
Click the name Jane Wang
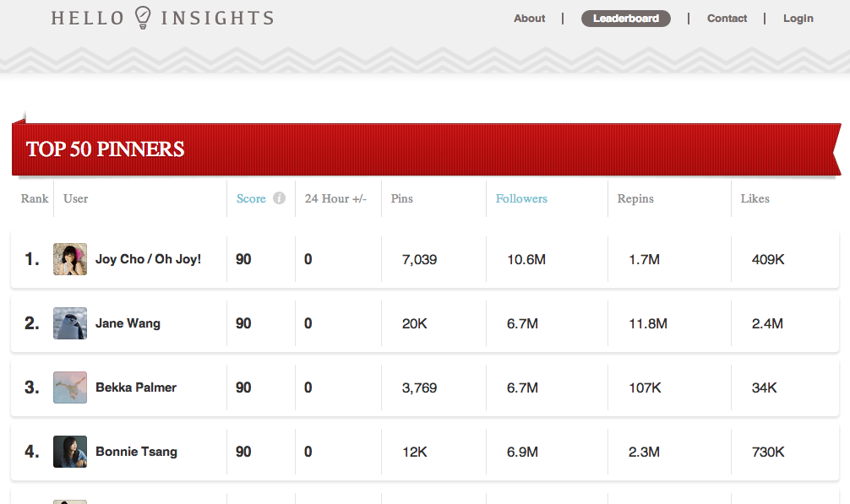click(x=128, y=323)
